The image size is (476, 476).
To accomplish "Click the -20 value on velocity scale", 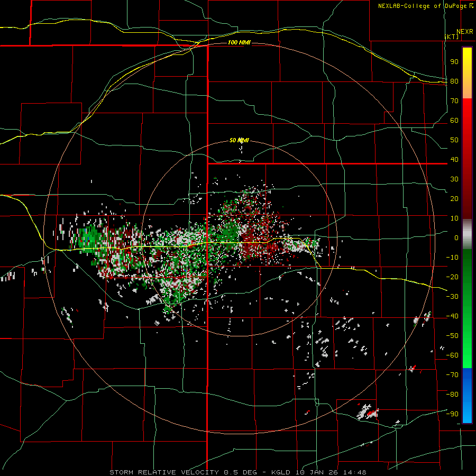I will pos(452,277).
